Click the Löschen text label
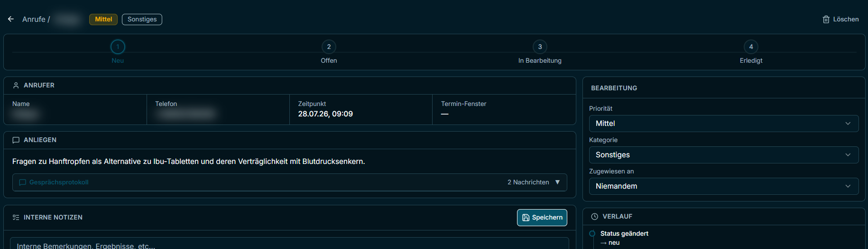This screenshot has width=868, height=249. [x=846, y=19]
